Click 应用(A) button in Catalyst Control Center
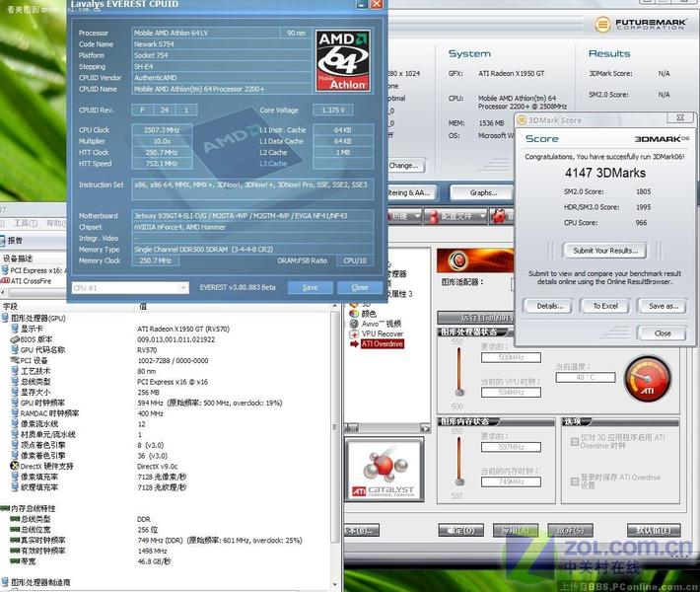700x592 pixels. 516,531
